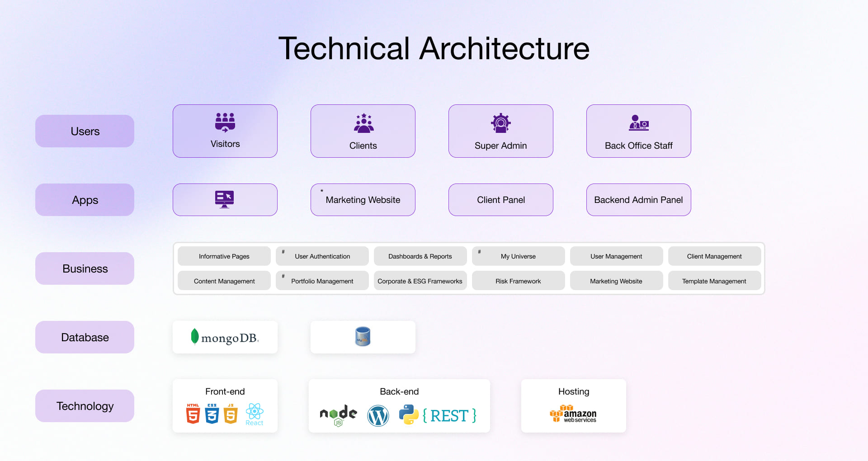The height and width of the screenshot is (461, 868).
Task: Select the Portfolio Management chip
Action: point(322,281)
